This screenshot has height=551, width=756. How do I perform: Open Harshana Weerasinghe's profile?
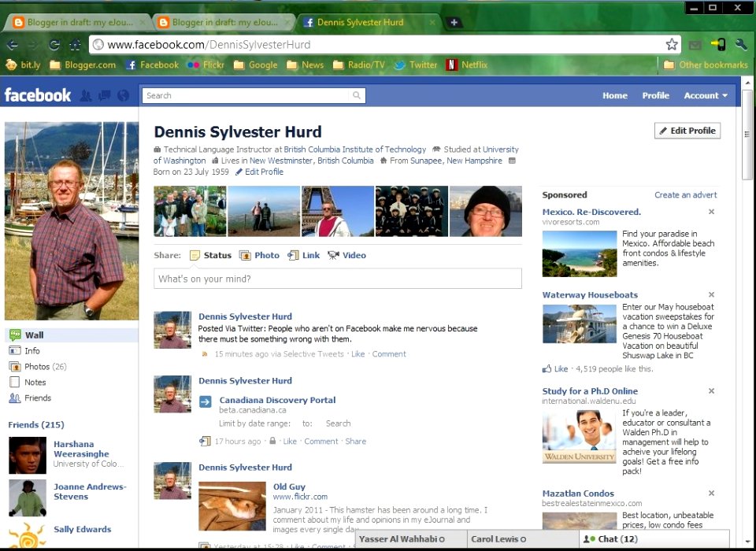tap(81, 449)
